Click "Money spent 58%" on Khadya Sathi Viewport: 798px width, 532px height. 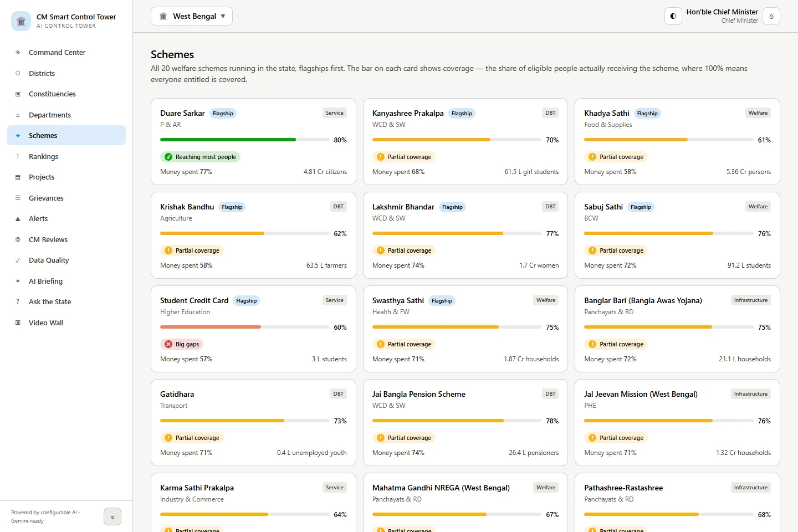pos(610,172)
